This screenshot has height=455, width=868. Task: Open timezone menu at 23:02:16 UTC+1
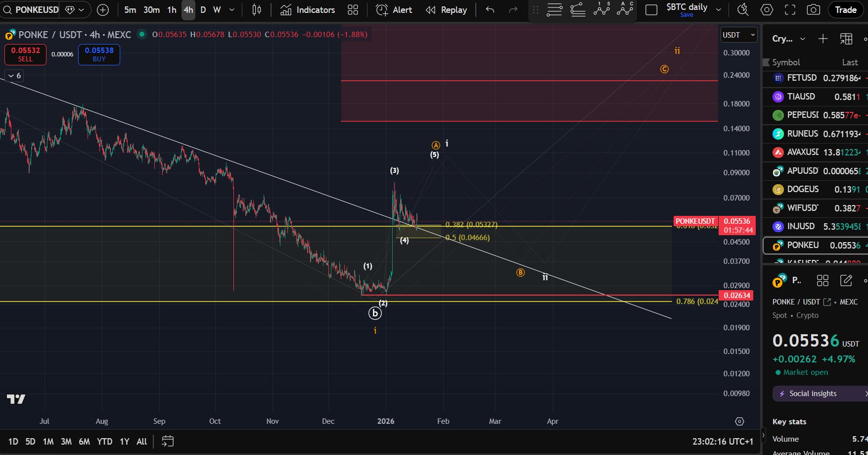(x=723, y=442)
